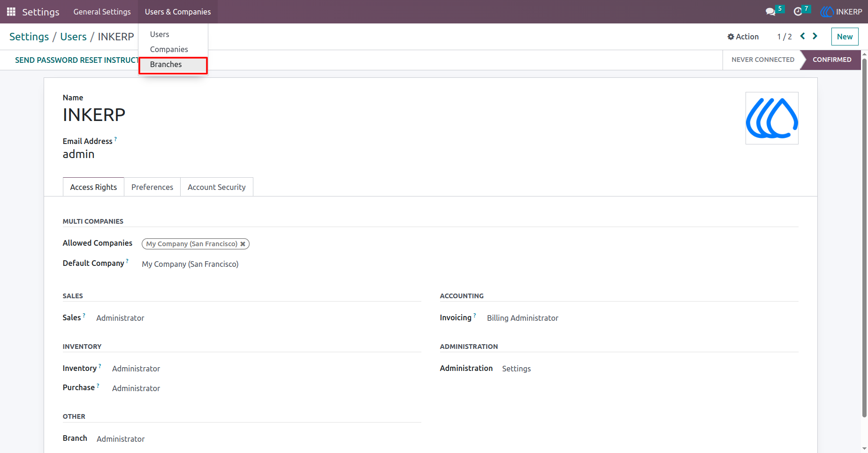This screenshot has width=868, height=453.
Task: Click the Invoicing help question mark
Action: [x=474, y=315]
